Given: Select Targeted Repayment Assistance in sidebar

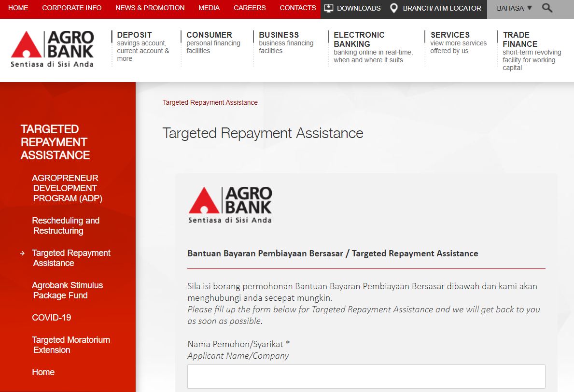Looking at the screenshot, I should coord(71,258).
